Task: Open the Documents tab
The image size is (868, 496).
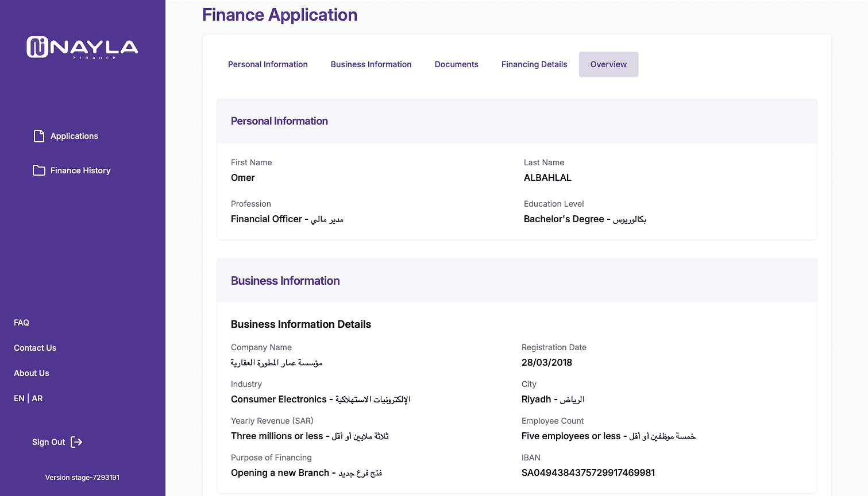Action: 456,64
